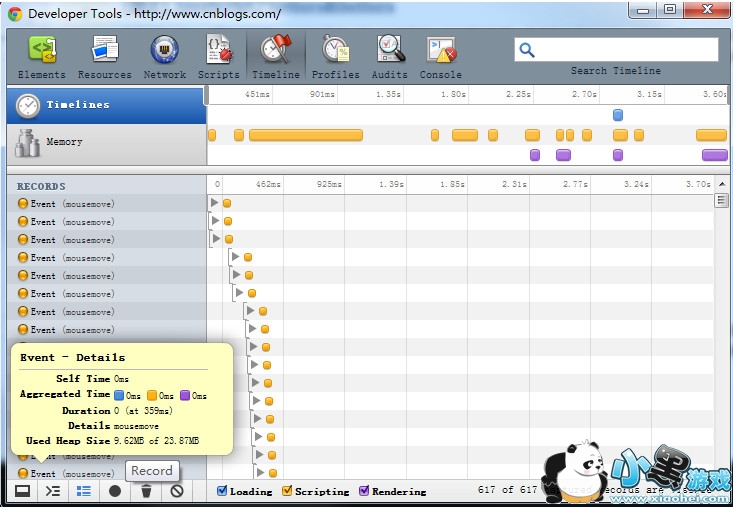Click the long orange scripting bar in overview
Viewport: 733px width, 507px height.
305,135
